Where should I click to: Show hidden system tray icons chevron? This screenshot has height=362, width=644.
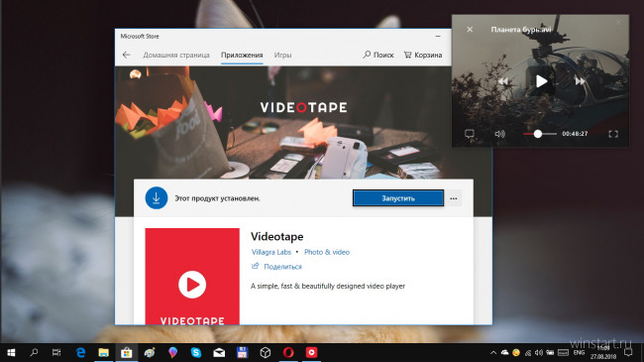[493, 352]
